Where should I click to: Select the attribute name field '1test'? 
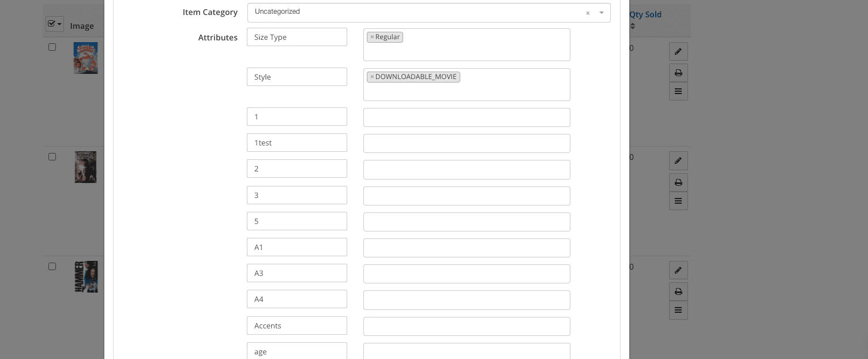297,143
